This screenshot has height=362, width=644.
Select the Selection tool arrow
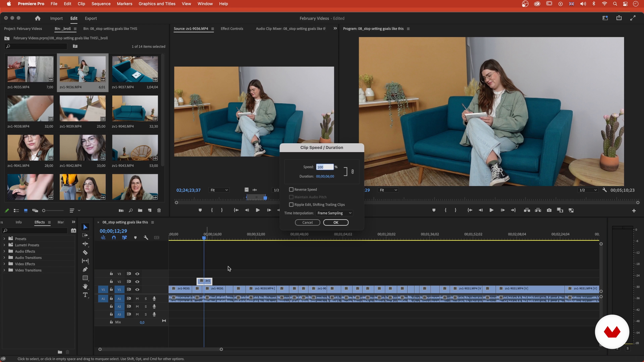(x=85, y=227)
